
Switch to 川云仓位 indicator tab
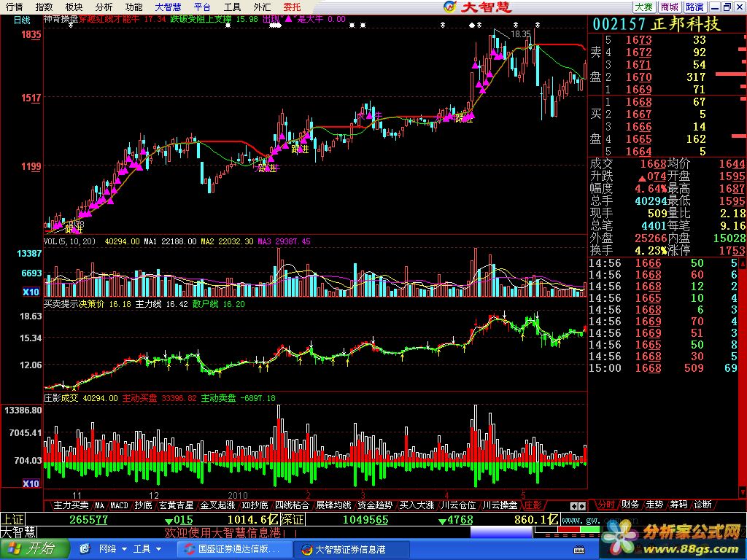[x=458, y=505]
